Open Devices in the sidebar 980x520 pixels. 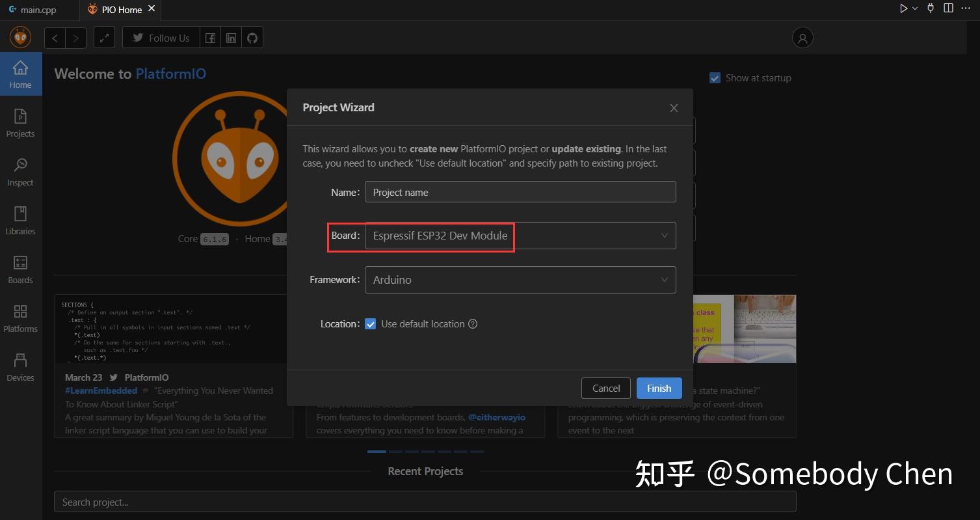21,367
